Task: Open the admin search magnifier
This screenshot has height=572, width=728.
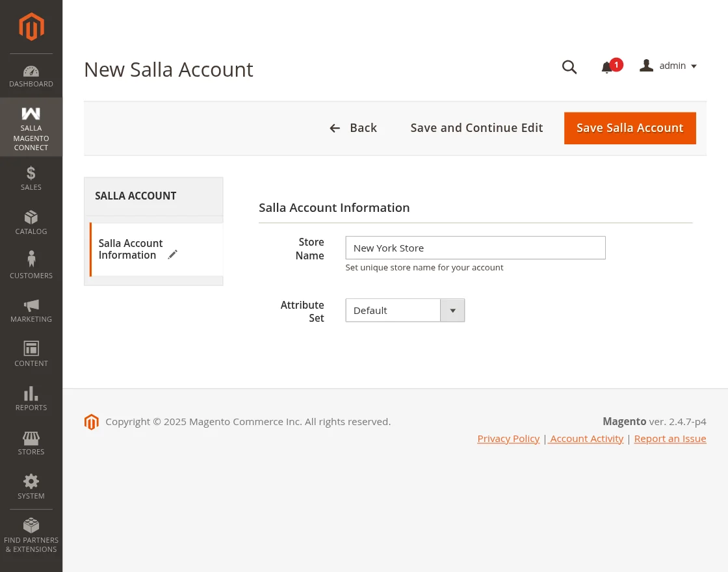Action: (569, 67)
